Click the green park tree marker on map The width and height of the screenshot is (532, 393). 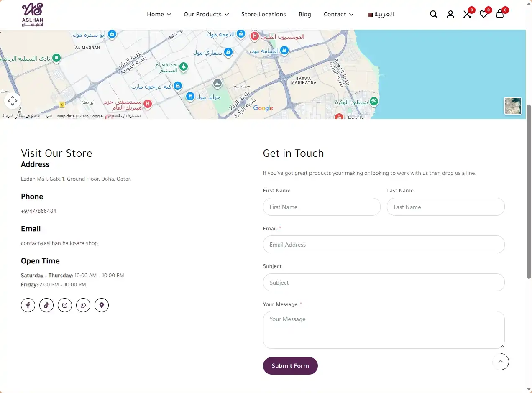(183, 66)
